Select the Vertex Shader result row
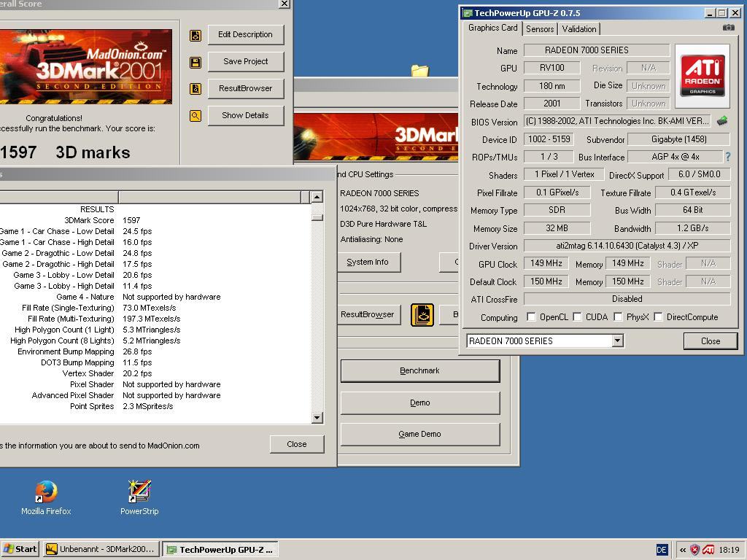Screen dimensions: 747x560 pos(155,374)
